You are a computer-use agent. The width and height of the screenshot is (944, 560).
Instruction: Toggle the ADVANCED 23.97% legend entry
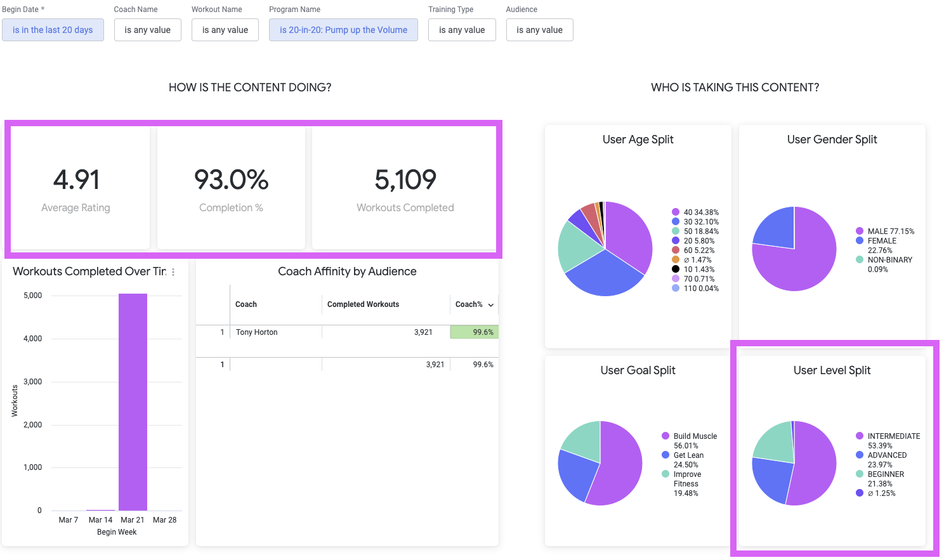[881, 460]
